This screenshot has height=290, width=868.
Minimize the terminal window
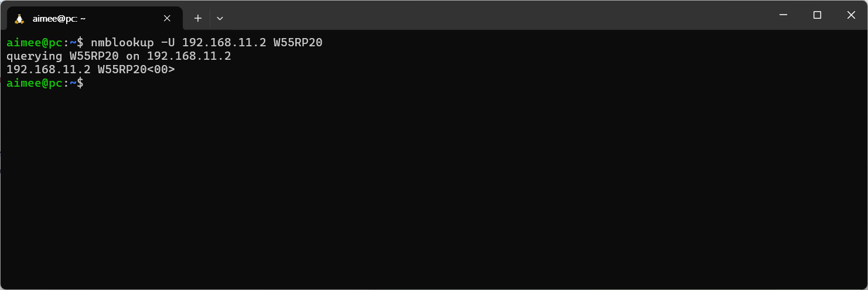point(782,15)
